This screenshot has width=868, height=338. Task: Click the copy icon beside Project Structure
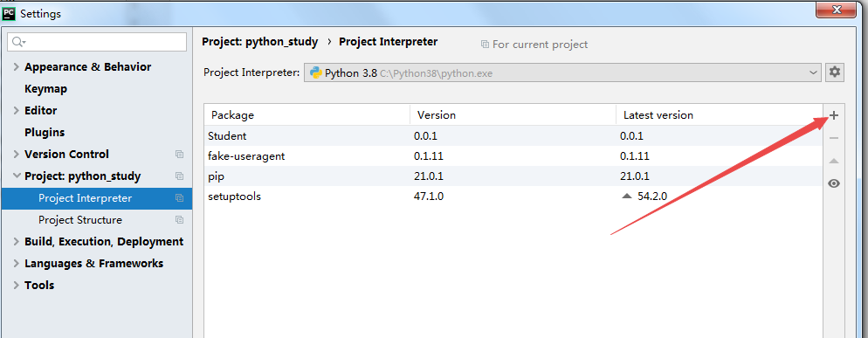179,220
